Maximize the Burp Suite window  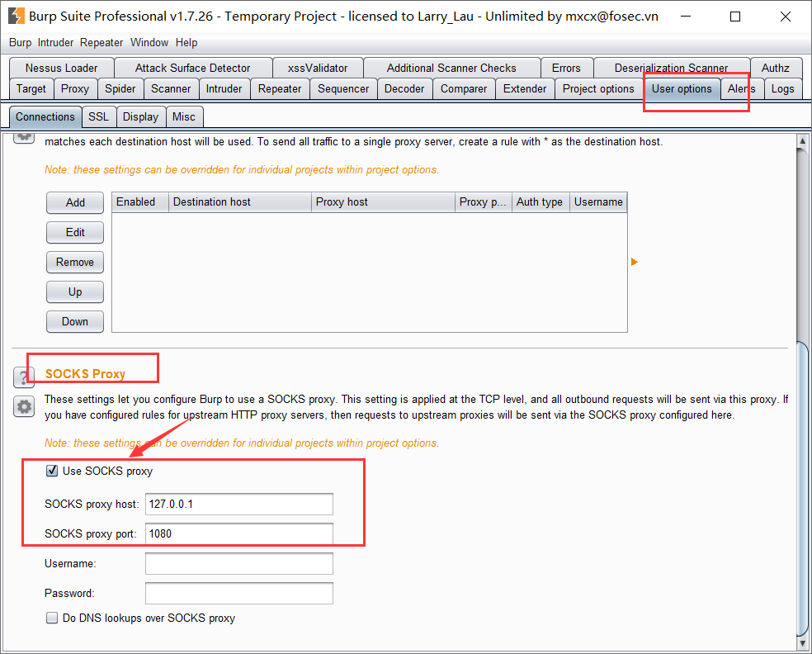(734, 17)
